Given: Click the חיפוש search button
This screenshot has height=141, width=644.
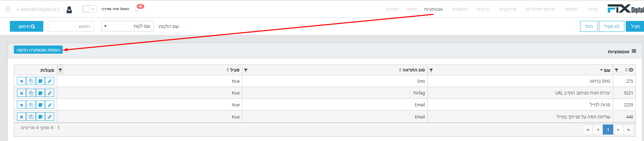Looking at the screenshot, I should coord(26,26).
